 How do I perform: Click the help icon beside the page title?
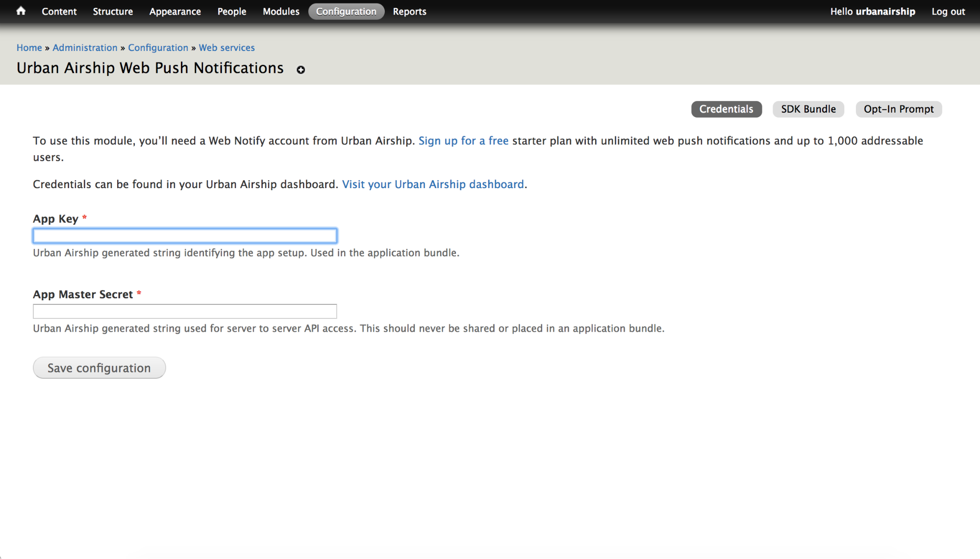[301, 70]
